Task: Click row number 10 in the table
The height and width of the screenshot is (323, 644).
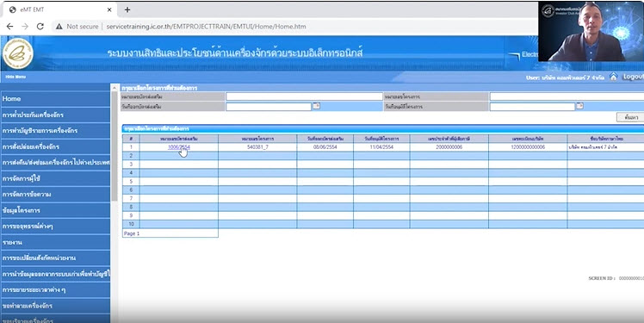Action: [131, 224]
